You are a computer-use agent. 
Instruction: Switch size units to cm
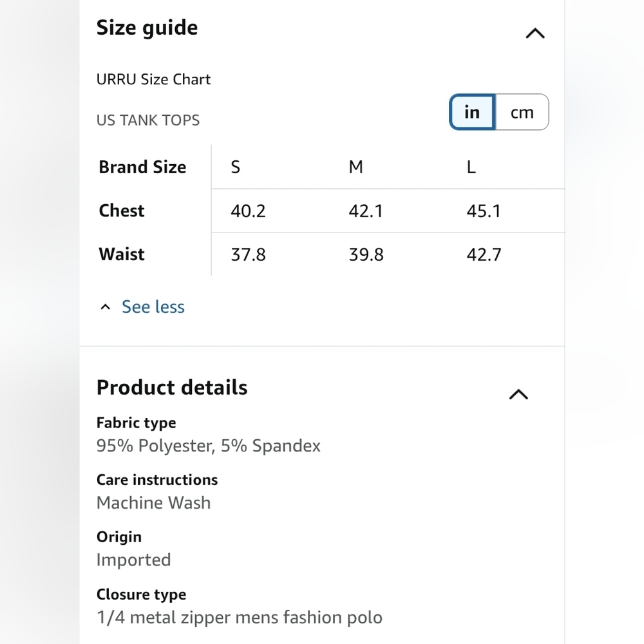point(522,112)
